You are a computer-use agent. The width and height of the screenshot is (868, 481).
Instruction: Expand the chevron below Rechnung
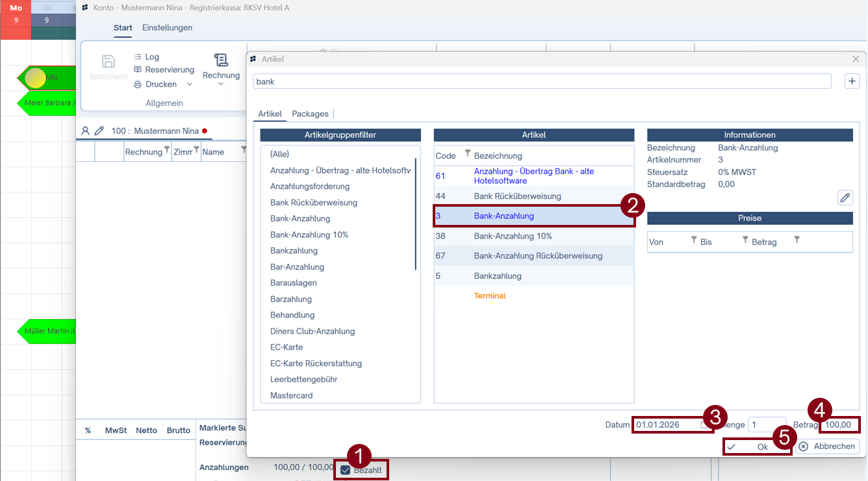[221, 84]
